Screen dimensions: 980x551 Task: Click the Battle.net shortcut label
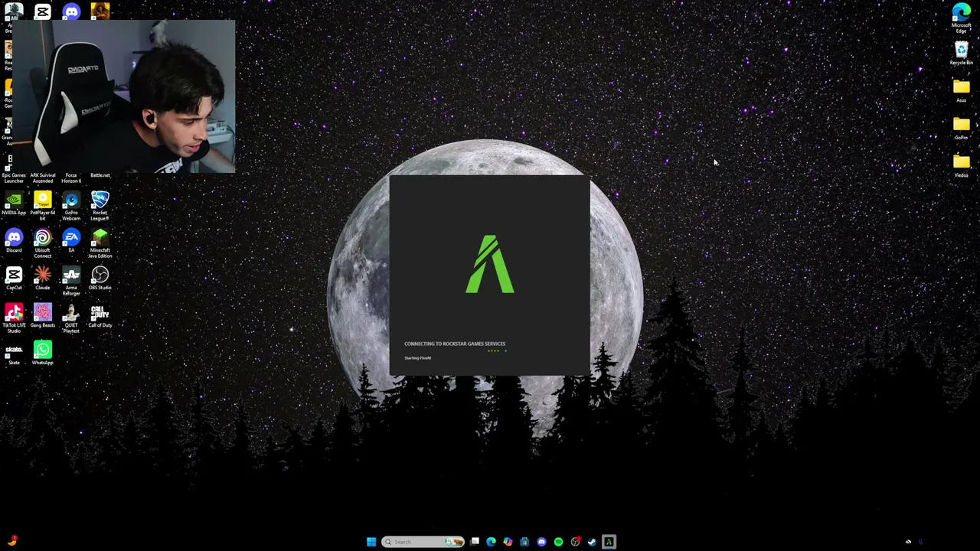tap(100, 175)
